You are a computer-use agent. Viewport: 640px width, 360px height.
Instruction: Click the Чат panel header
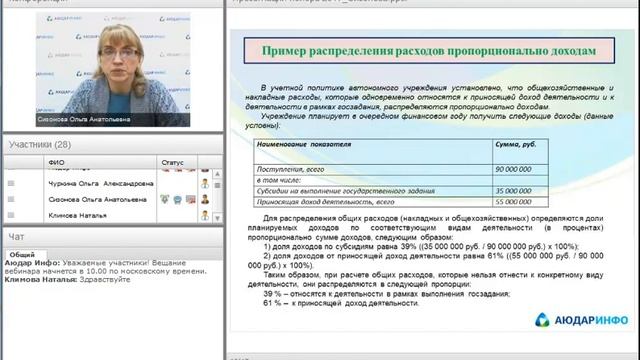[x=113, y=237]
